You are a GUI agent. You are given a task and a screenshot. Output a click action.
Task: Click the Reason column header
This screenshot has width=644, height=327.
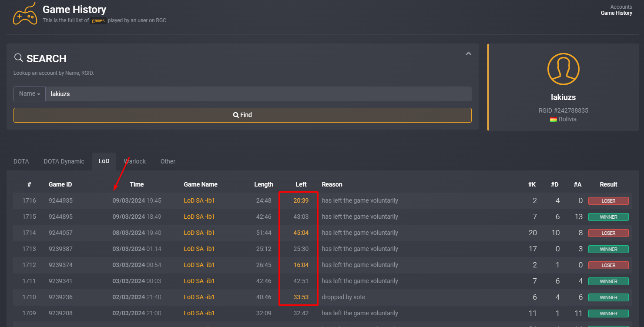(x=332, y=184)
